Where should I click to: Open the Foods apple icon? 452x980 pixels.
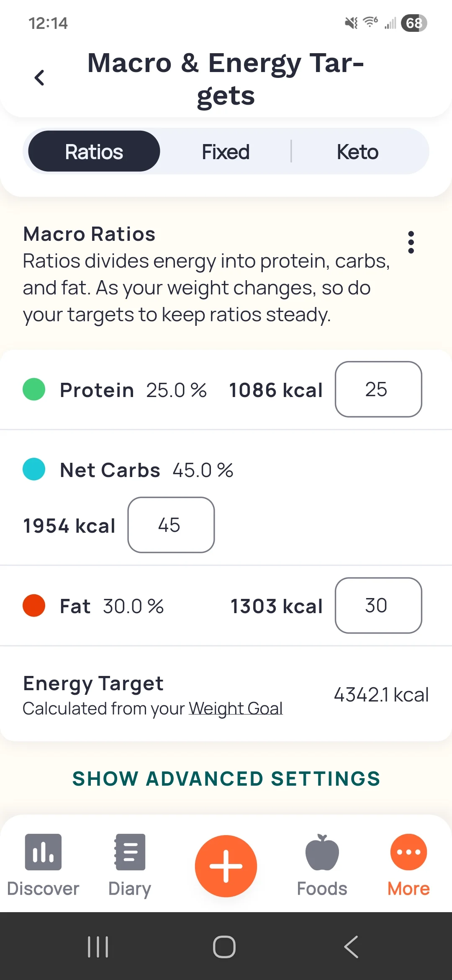point(322,852)
